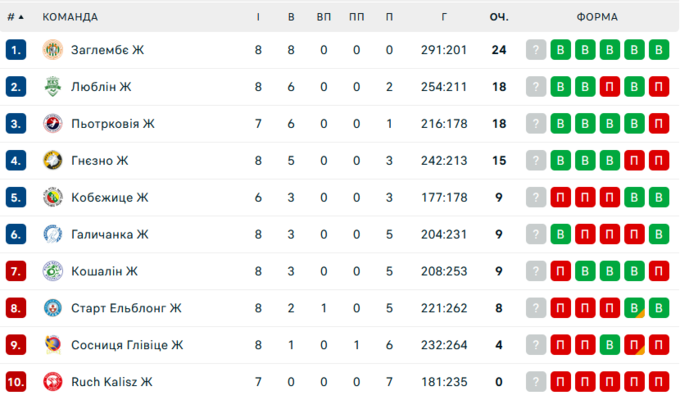The width and height of the screenshot is (680, 400).
Task: Click the red rank 10 position badge
Action: pos(15,382)
